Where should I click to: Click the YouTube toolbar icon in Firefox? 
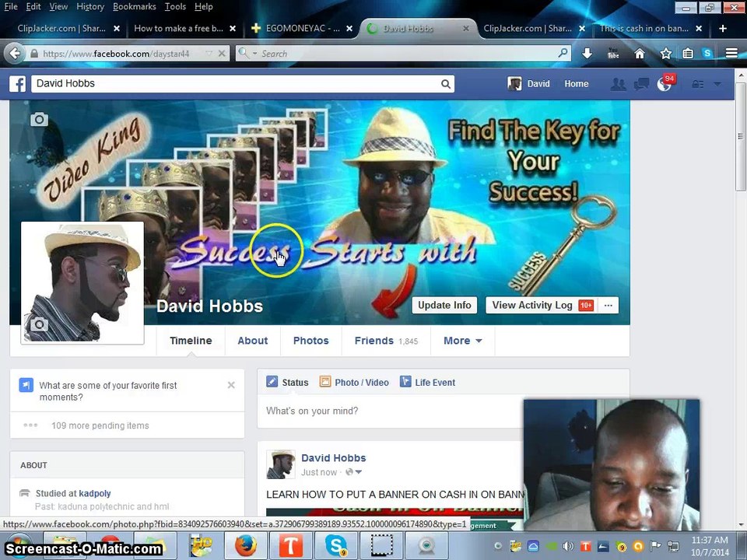tap(613, 54)
